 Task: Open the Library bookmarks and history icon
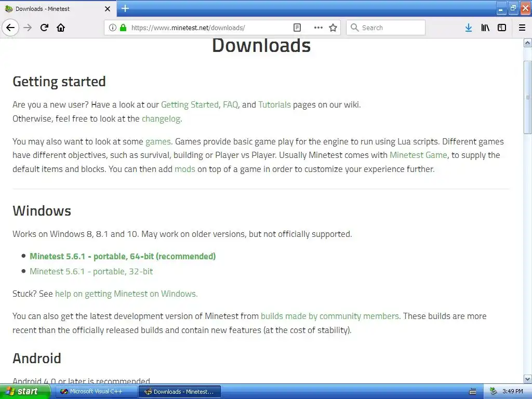click(485, 28)
